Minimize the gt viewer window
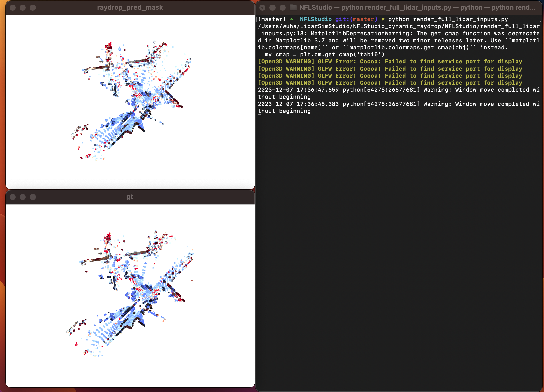The image size is (544, 392). tap(23, 197)
